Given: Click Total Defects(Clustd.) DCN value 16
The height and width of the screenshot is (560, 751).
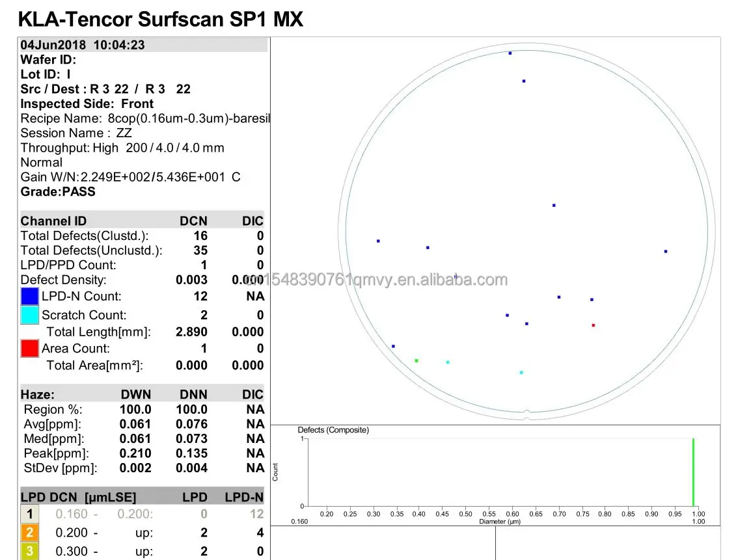Looking at the screenshot, I should [200, 235].
